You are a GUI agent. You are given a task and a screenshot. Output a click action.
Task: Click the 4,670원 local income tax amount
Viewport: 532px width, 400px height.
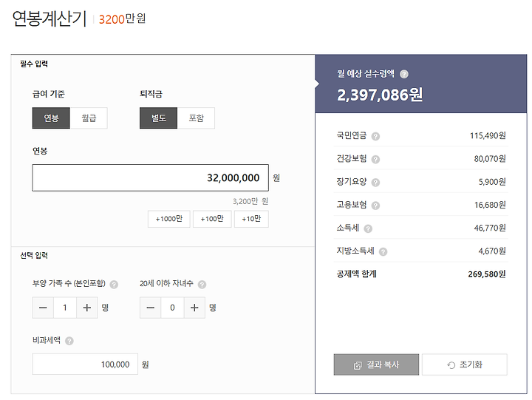click(492, 251)
